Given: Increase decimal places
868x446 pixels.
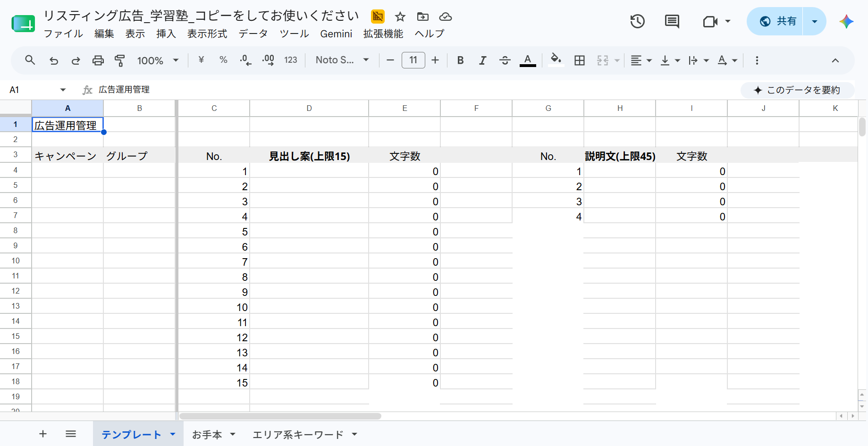Looking at the screenshot, I should click(268, 60).
